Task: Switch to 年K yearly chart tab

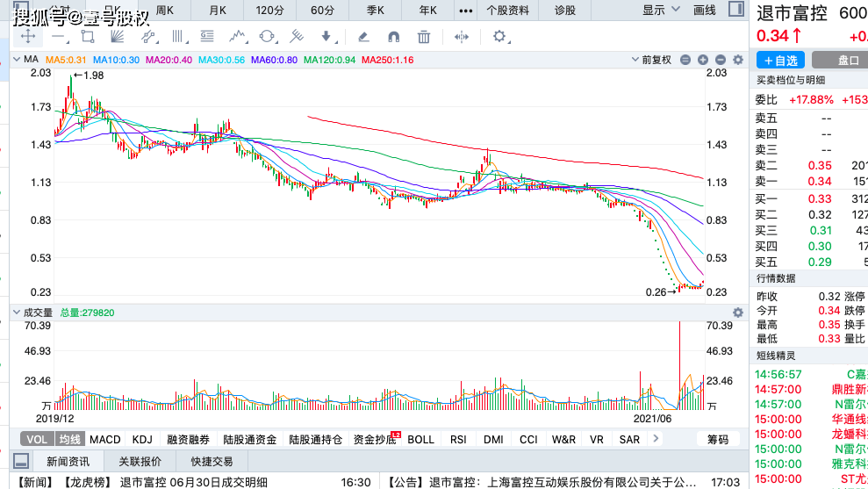Action: pos(427,10)
